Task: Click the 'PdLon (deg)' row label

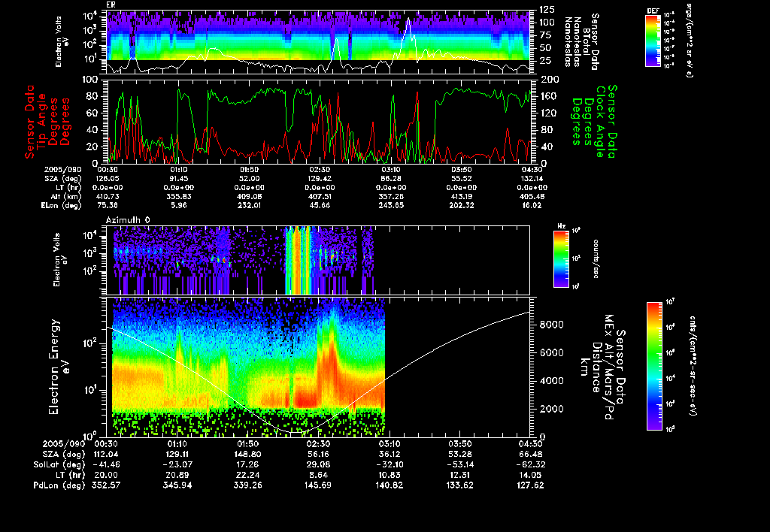Action: (x=59, y=485)
